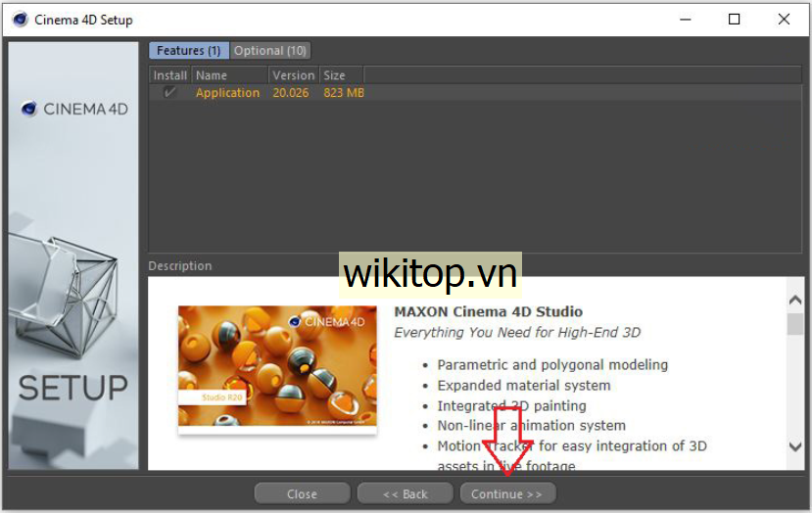Click the description scrollbar thumb

794,323
